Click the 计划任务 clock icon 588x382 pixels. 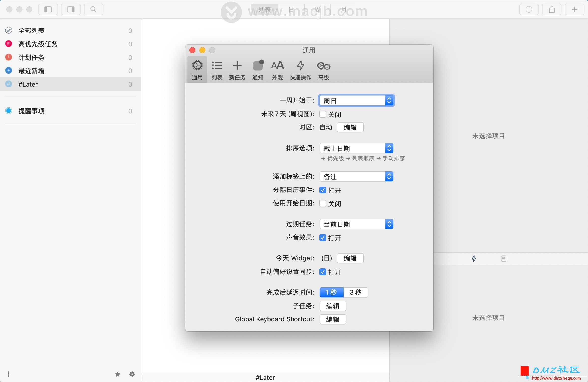coord(9,57)
